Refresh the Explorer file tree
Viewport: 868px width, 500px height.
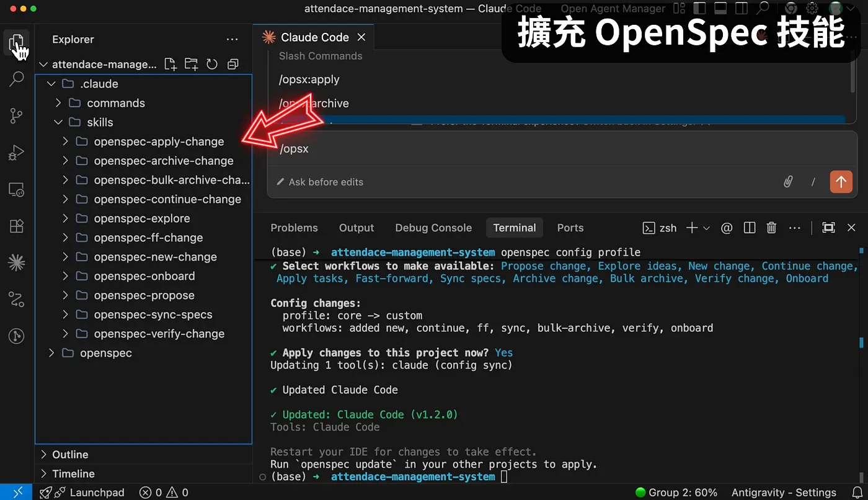[x=212, y=64]
